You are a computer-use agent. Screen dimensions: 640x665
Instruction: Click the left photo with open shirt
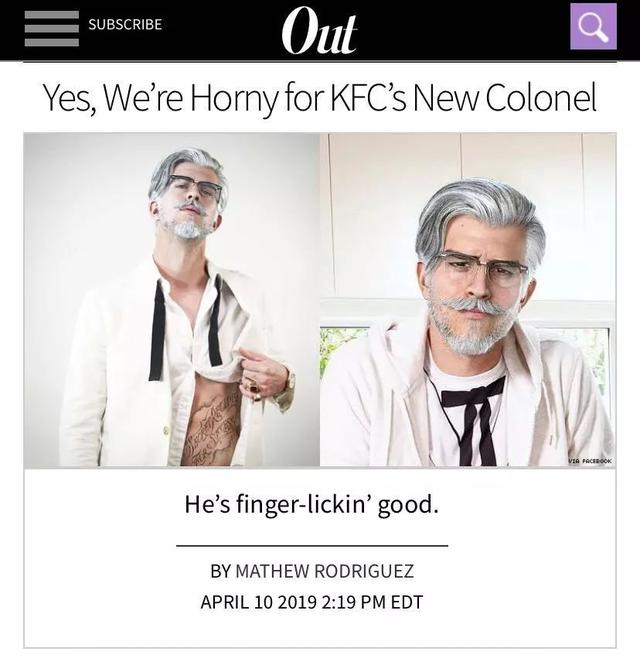pos(172,300)
